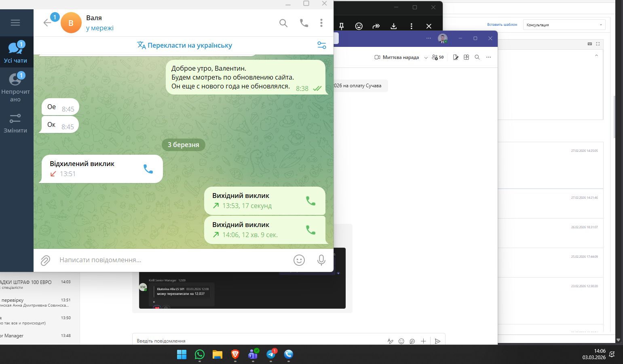Open the Telegram emoji picker

(299, 260)
